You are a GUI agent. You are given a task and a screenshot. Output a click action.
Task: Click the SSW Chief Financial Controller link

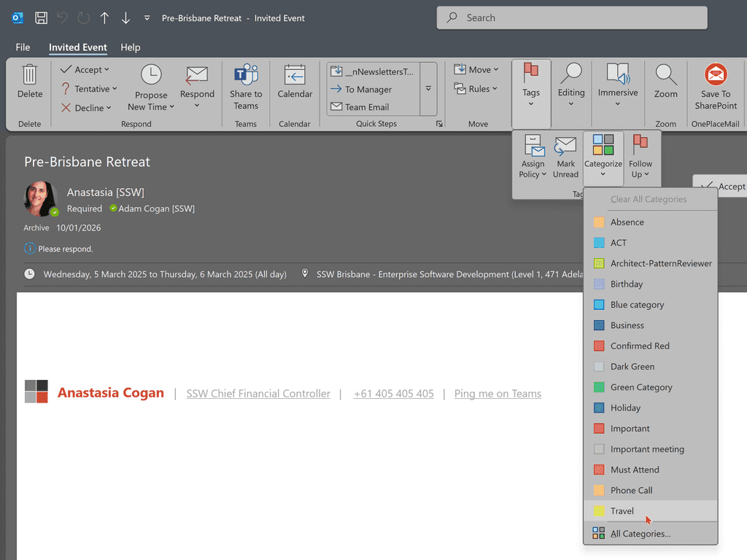coord(258,394)
